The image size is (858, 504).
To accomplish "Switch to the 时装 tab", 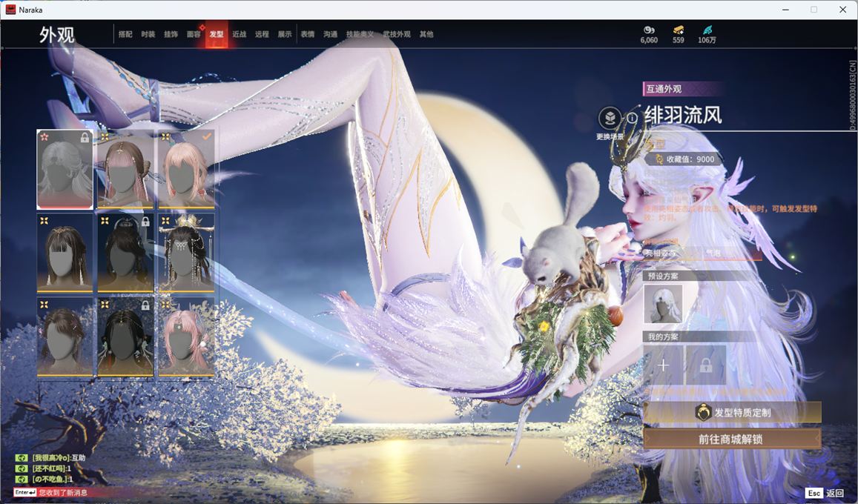I will coord(148,34).
